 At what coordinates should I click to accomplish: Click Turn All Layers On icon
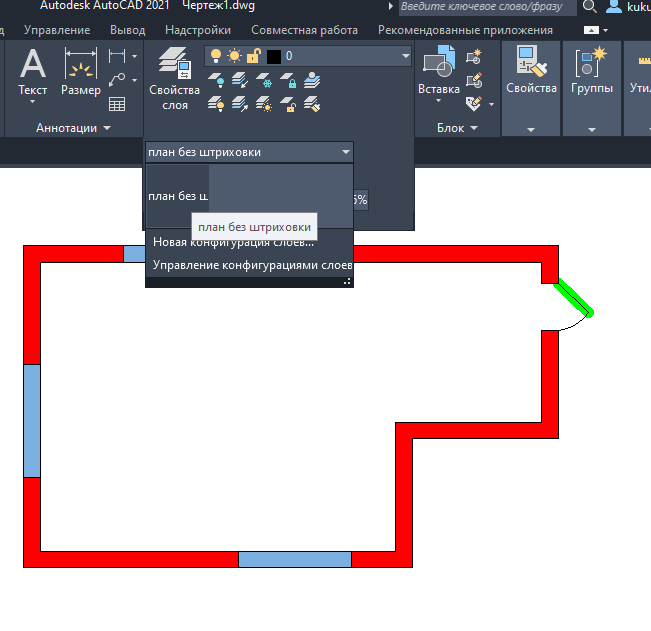(x=216, y=104)
